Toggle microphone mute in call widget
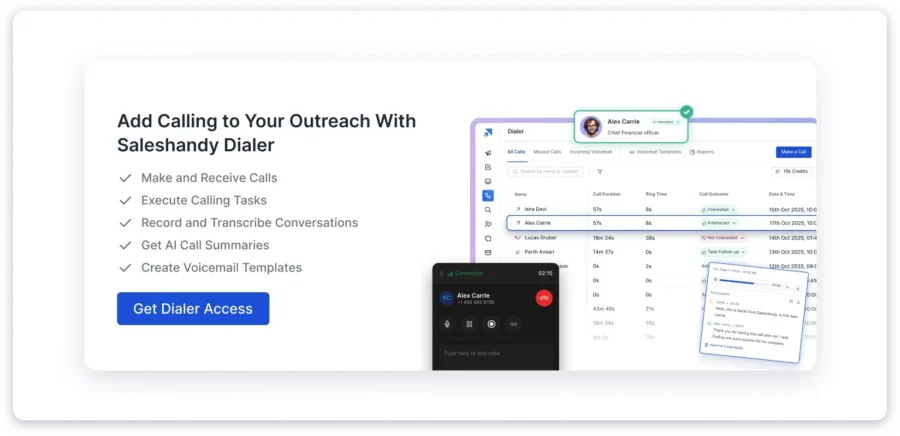The image size is (900, 436). (446, 324)
